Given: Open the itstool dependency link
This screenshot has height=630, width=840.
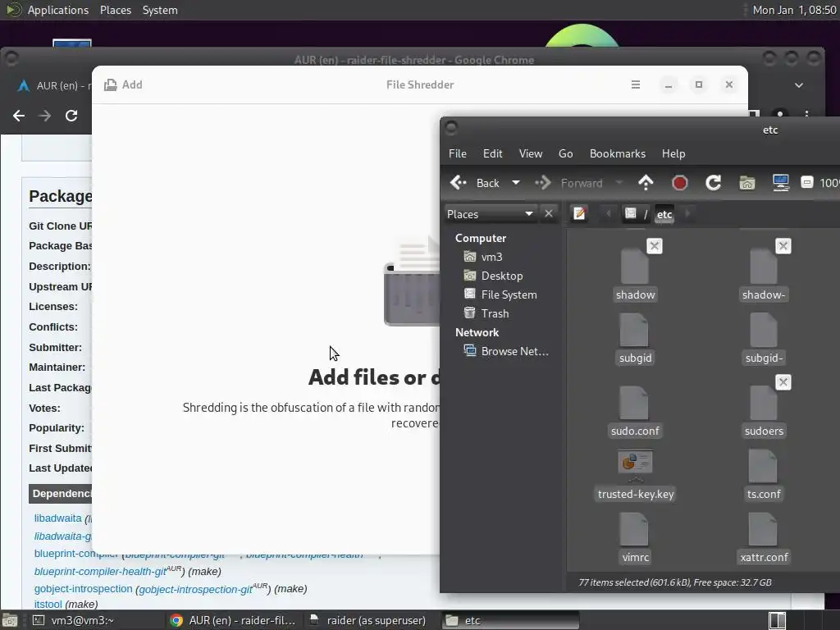Looking at the screenshot, I should pos(48,605).
